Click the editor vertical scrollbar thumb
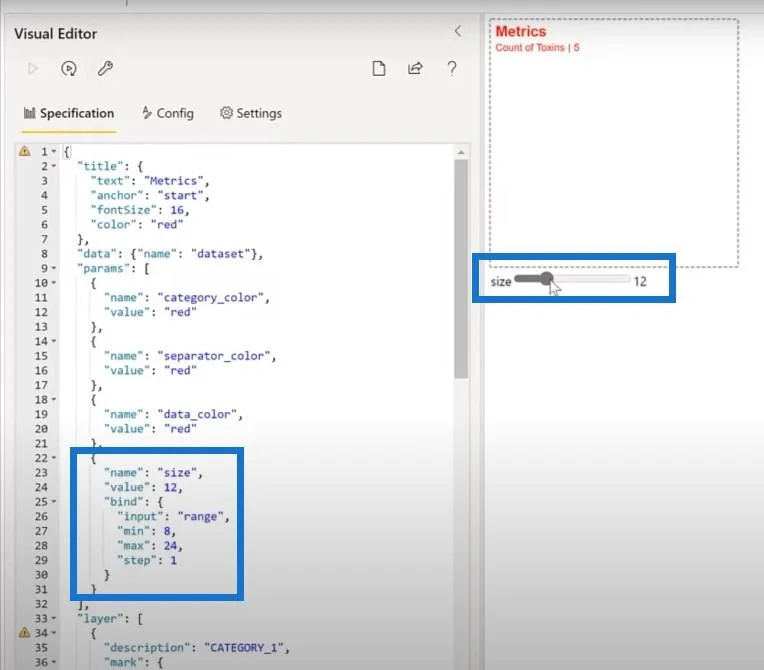Viewport: 764px width, 670px height. (x=461, y=269)
